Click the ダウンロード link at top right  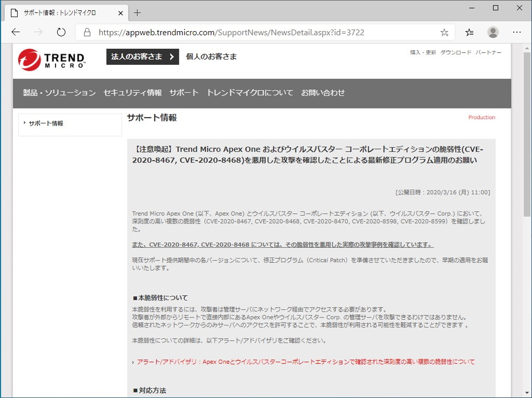(456, 52)
